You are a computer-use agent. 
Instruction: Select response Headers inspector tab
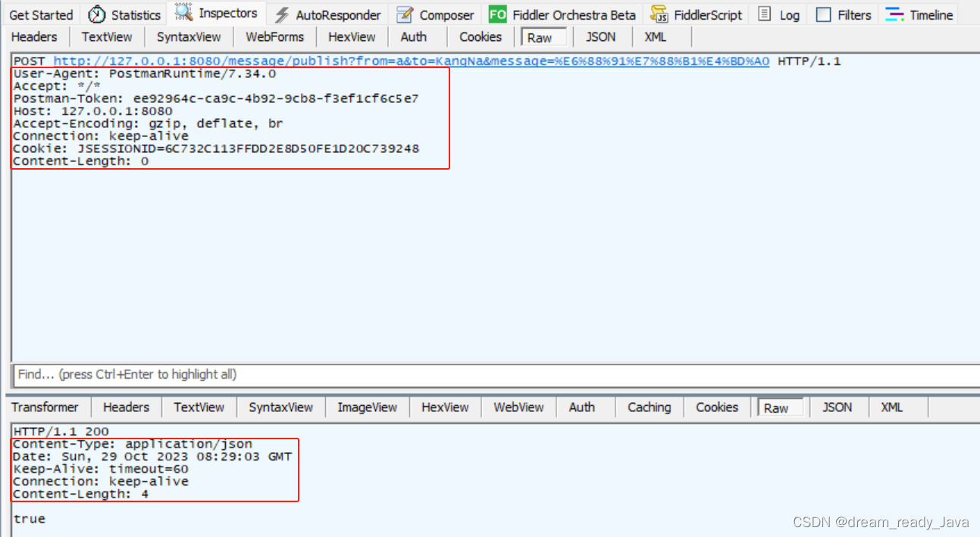(126, 407)
